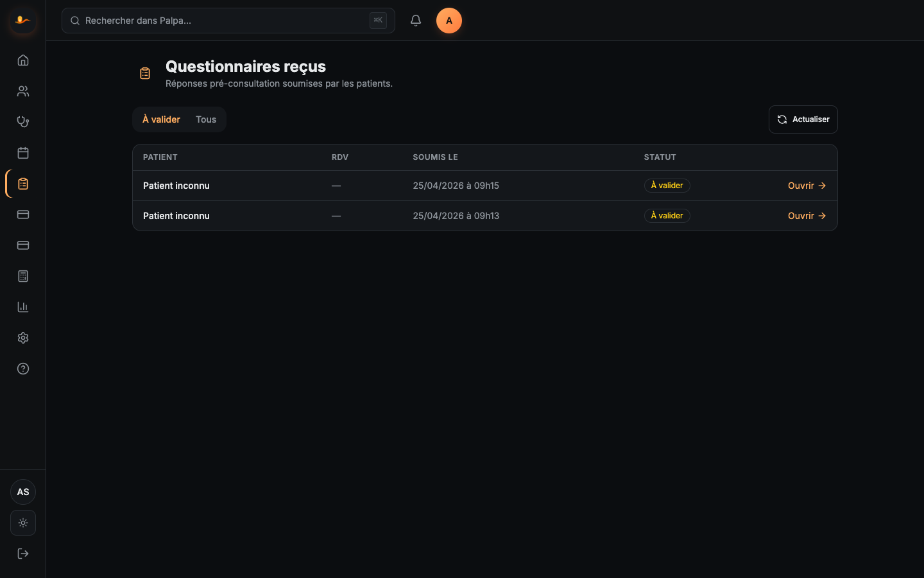This screenshot has width=924, height=578.
Task: Switch to the Tous tab
Action: coord(206,119)
